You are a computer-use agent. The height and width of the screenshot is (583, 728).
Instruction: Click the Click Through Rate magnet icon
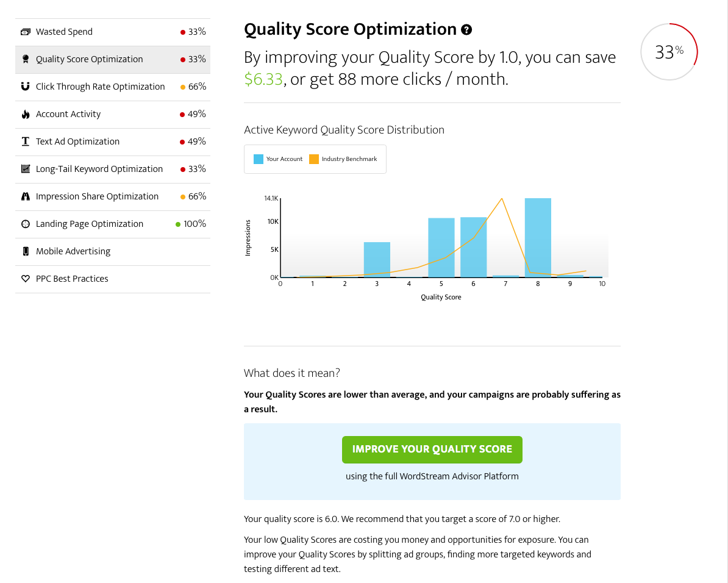26,87
